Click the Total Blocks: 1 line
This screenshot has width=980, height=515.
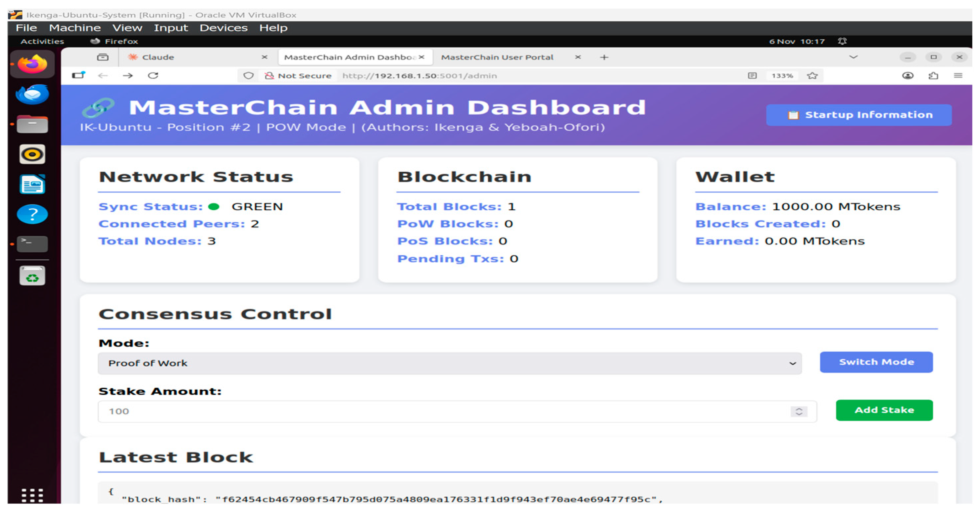click(456, 207)
